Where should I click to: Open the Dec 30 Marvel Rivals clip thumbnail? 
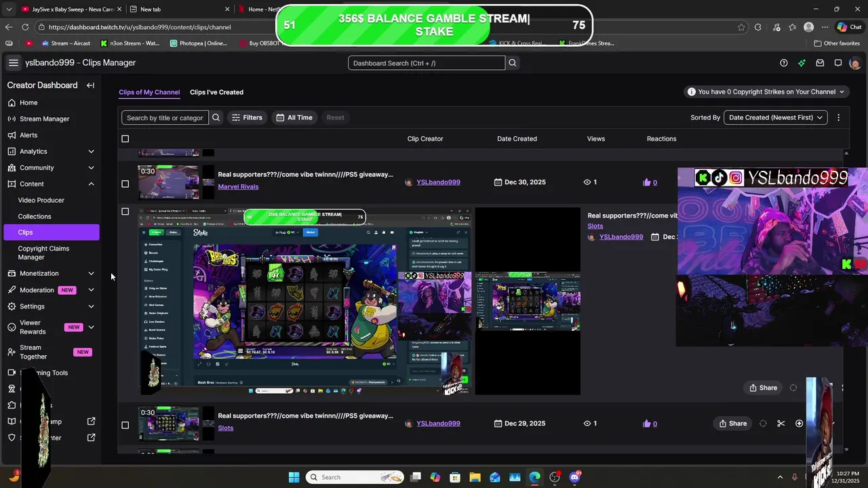point(169,182)
